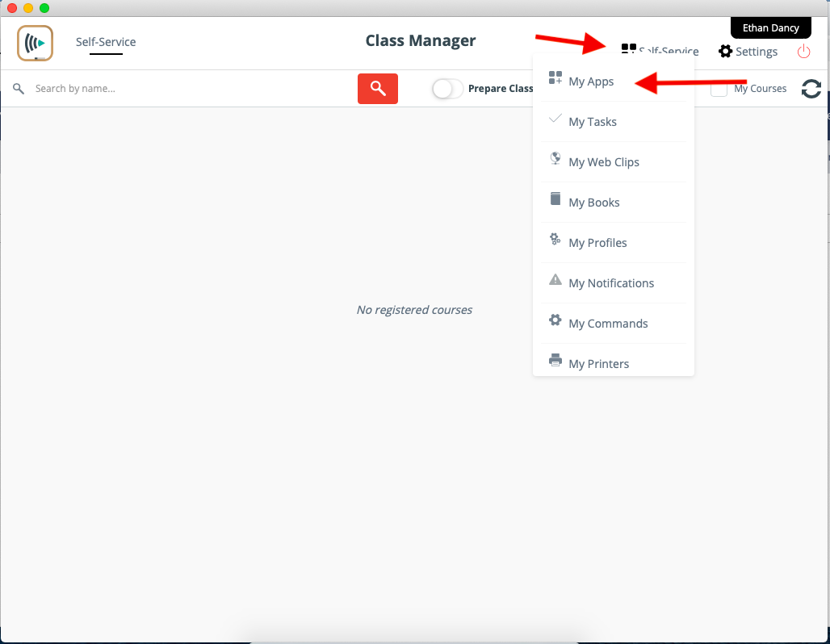Click the Class Manager app logo
Screen dimensions: 830x644
click(35, 43)
